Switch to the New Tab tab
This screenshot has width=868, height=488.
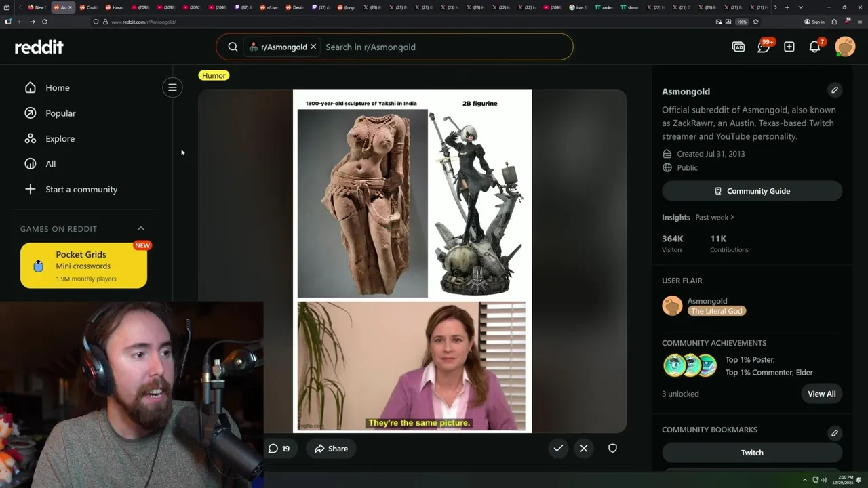(x=36, y=7)
